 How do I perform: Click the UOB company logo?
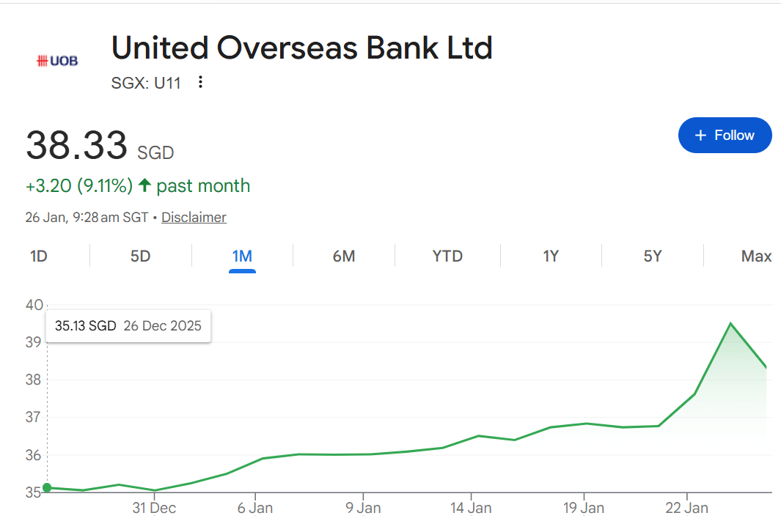(x=57, y=61)
